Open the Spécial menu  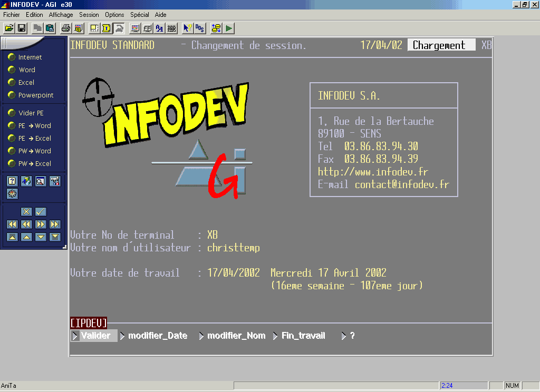coord(139,15)
